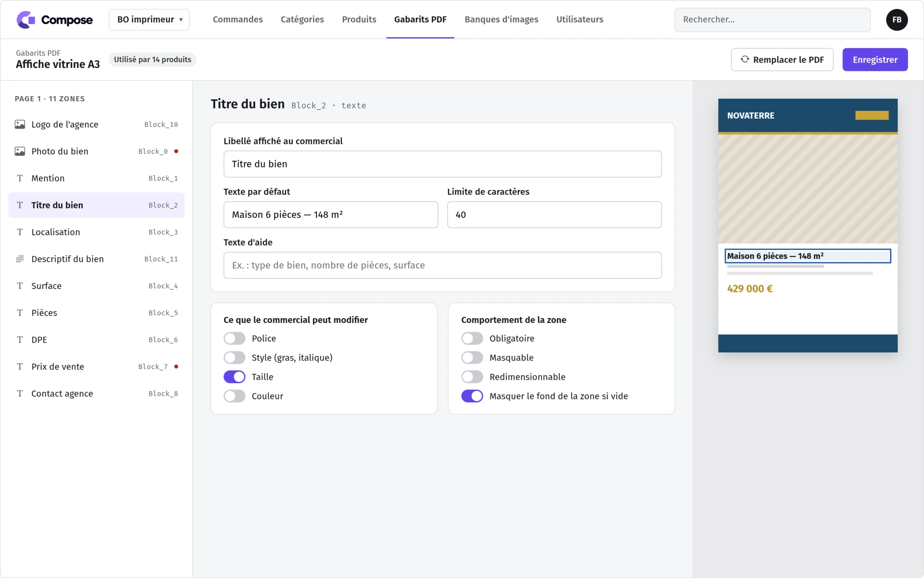
Task: Select highlighted title zone in PDF preview
Action: click(807, 256)
